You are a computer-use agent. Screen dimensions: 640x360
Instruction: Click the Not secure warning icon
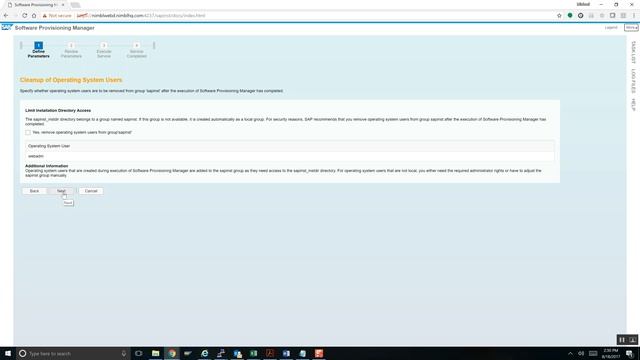coord(44,16)
